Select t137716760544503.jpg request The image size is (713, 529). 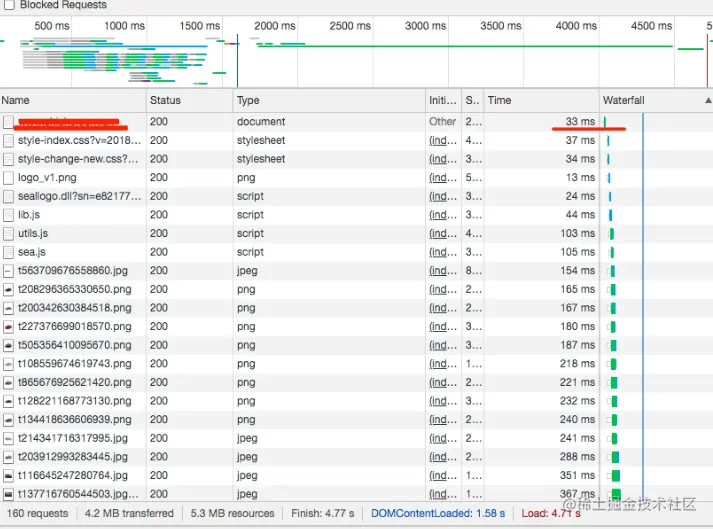click(x=356, y=494)
